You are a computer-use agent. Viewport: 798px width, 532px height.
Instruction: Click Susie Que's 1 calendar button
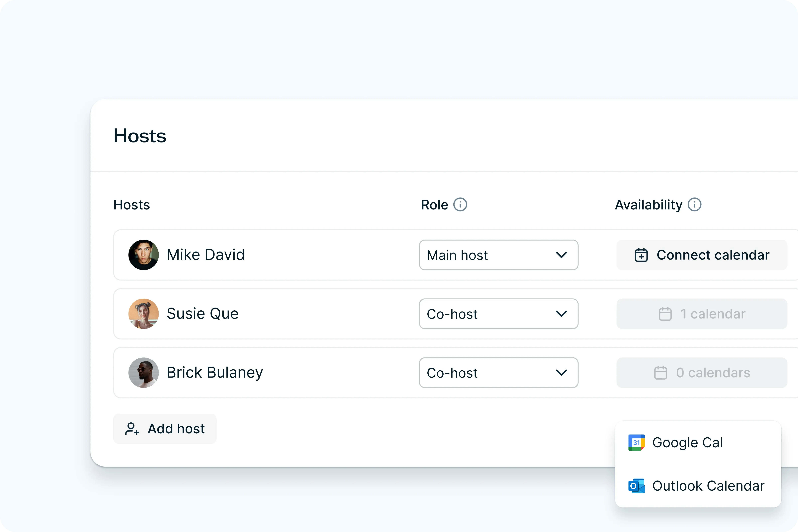[702, 314]
